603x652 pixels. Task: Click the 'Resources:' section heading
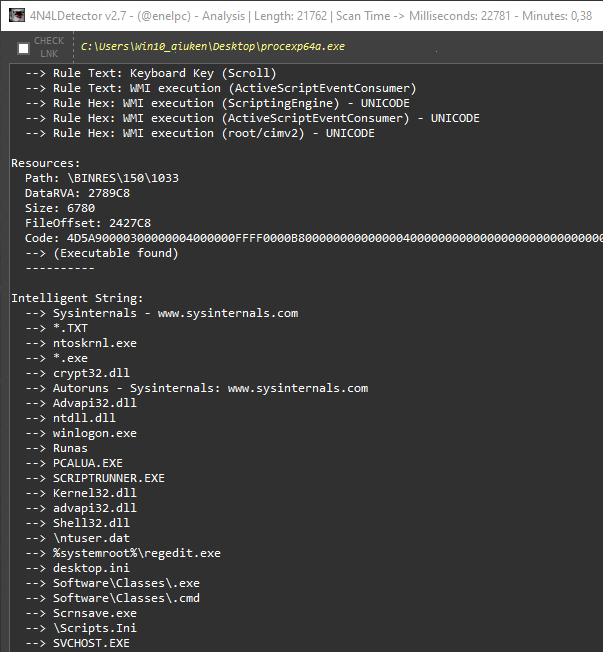[x=46, y=163]
